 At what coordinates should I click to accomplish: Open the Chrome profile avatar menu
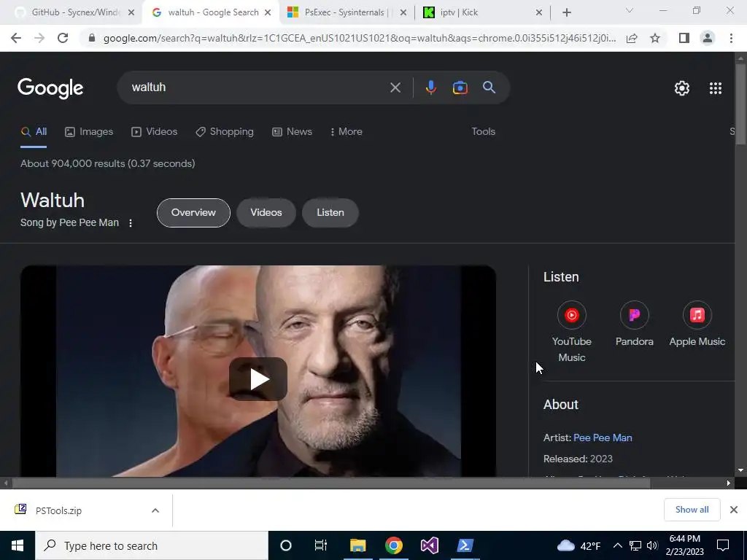click(x=708, y=38)
